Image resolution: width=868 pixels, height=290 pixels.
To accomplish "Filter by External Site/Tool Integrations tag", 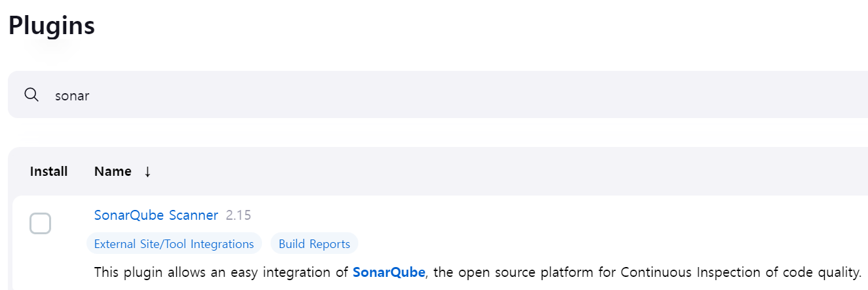I will pyautogui.click(x=174, y=243).
